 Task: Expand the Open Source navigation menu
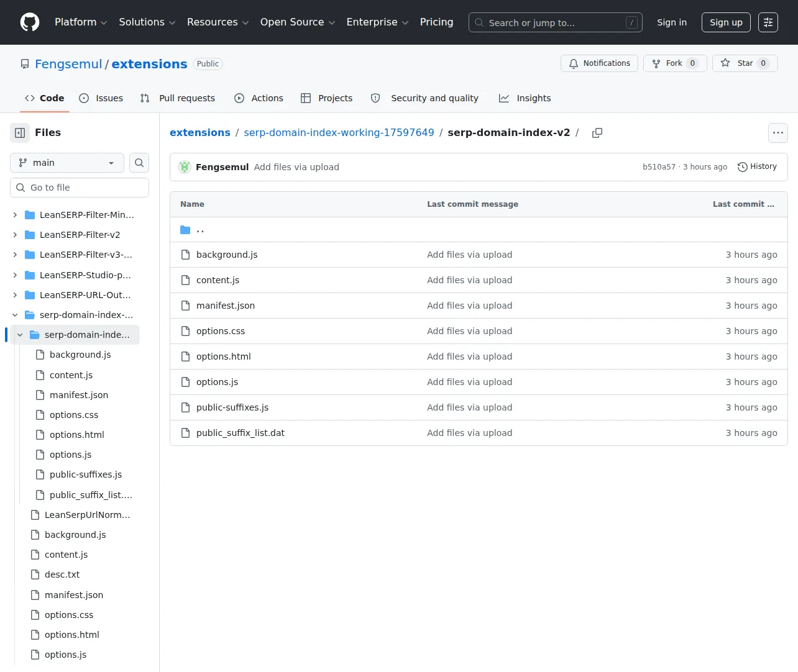coord(298,22)
